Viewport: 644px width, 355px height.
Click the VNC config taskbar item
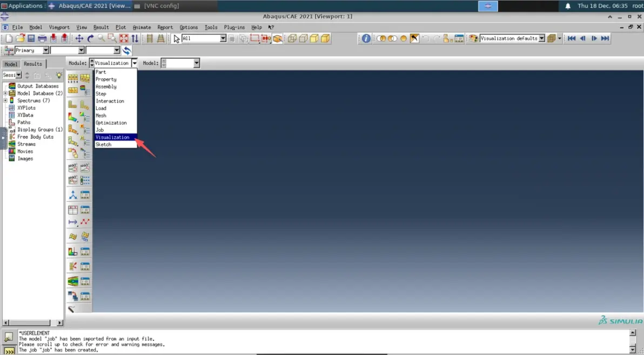157,6
